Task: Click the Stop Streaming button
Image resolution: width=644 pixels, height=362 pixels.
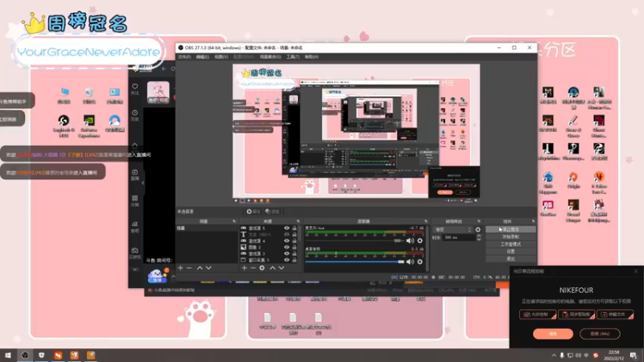Action: point(510,229)
